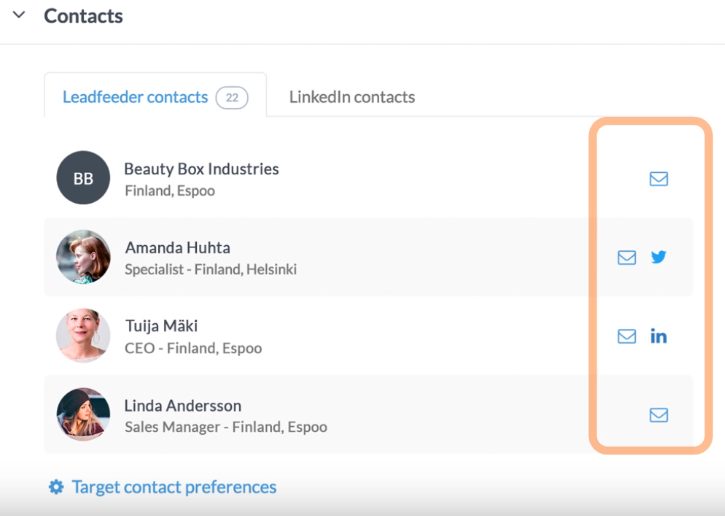
Task: Collapse the Contacts section chevron
Action: point(19,16)
